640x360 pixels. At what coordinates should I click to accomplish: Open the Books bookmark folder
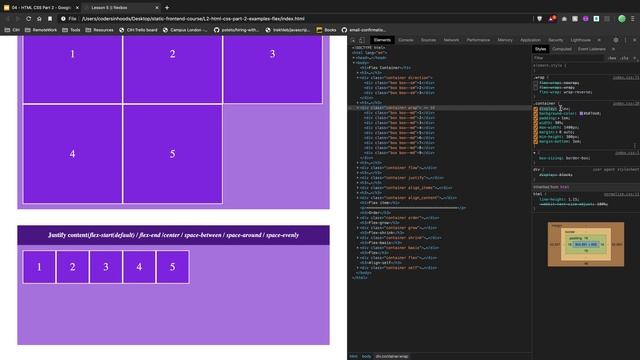point(327,30)
